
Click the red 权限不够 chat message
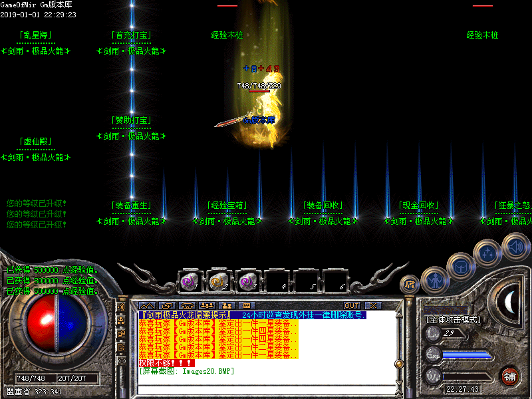click(167, 363)
